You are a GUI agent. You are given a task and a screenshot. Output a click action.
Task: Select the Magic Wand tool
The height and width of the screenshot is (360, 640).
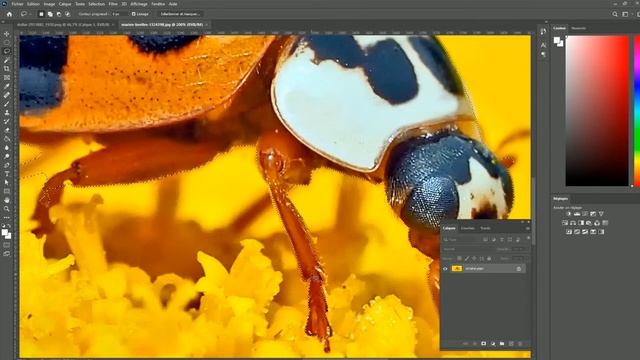[x=7, y=60]
